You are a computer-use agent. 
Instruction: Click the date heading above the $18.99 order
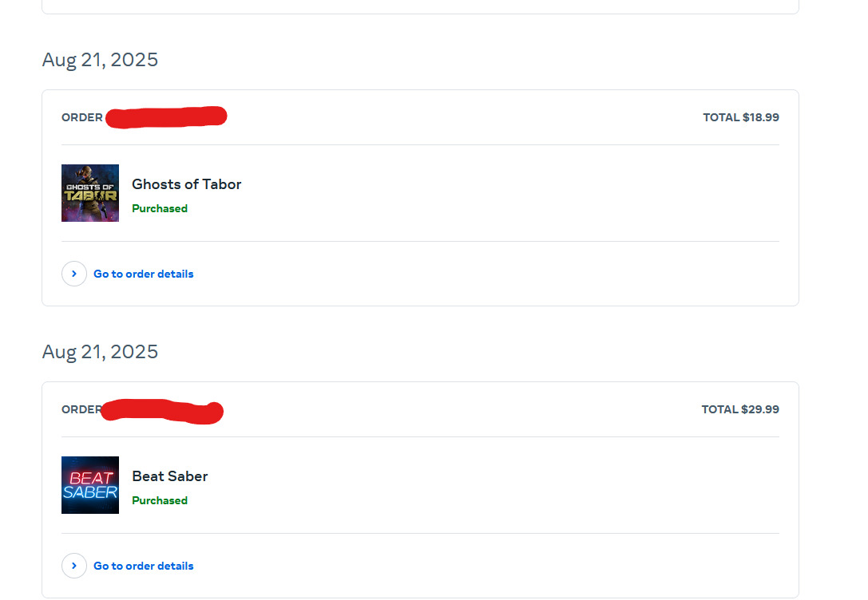click(x=100, y=60)
